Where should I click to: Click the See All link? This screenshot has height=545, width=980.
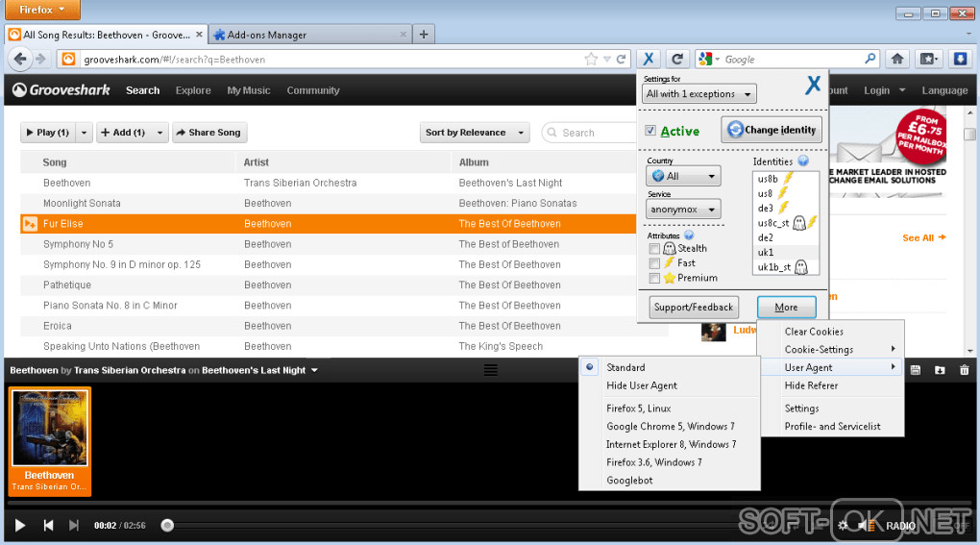pyautogui.click(x=923, y=237)
